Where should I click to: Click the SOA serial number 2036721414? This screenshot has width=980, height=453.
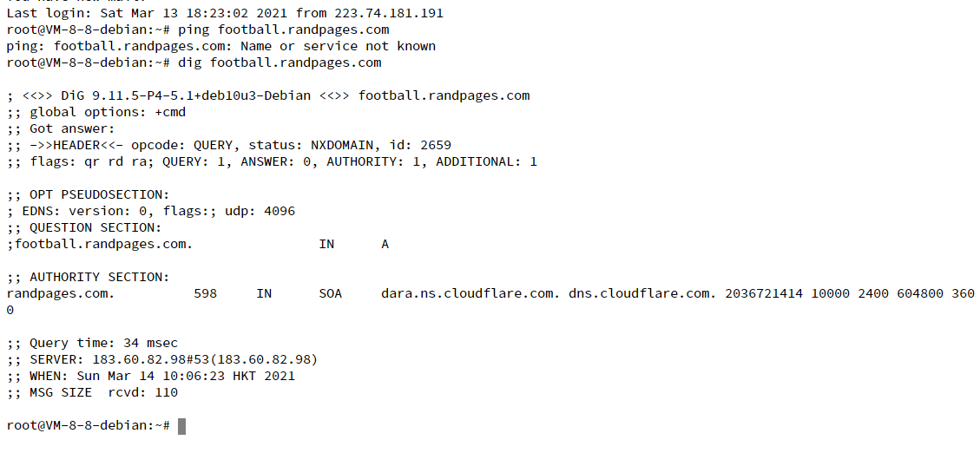763,293
